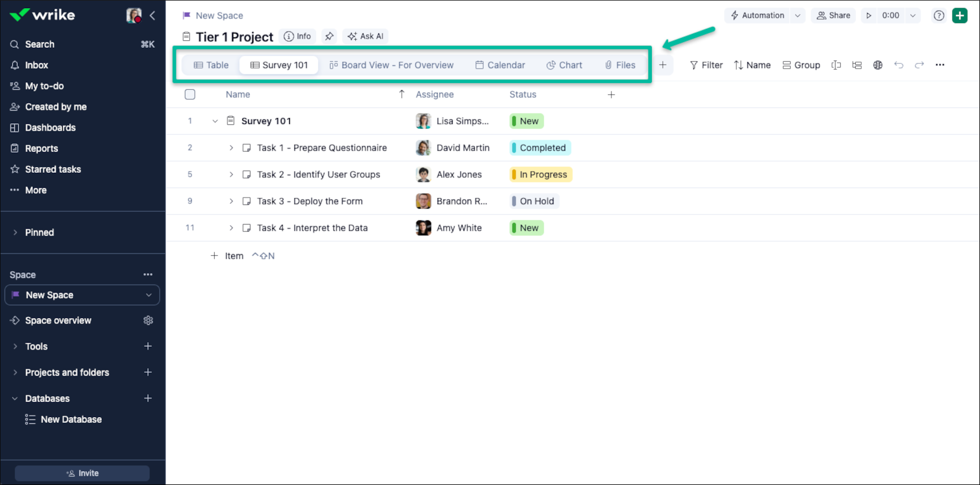Collapse the left sidebar with chevron

(153, 16)
